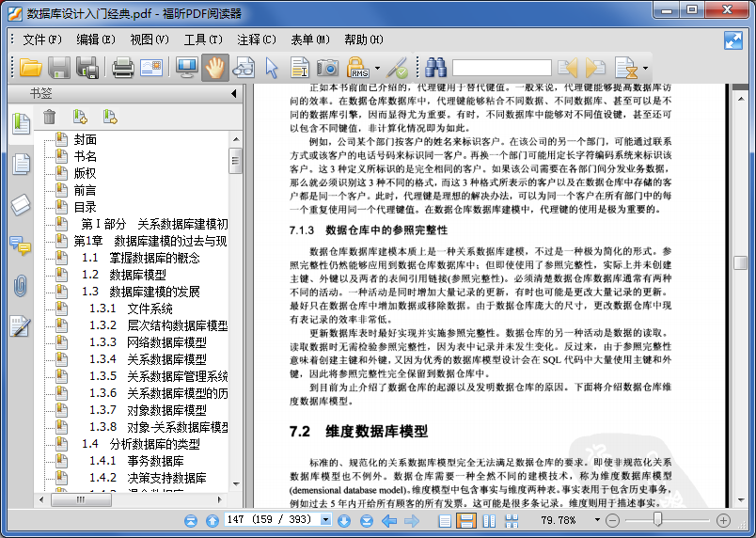Screen dimensions: 756x538
Task: Click into the search text field
Action: click(x=502, y=68)
